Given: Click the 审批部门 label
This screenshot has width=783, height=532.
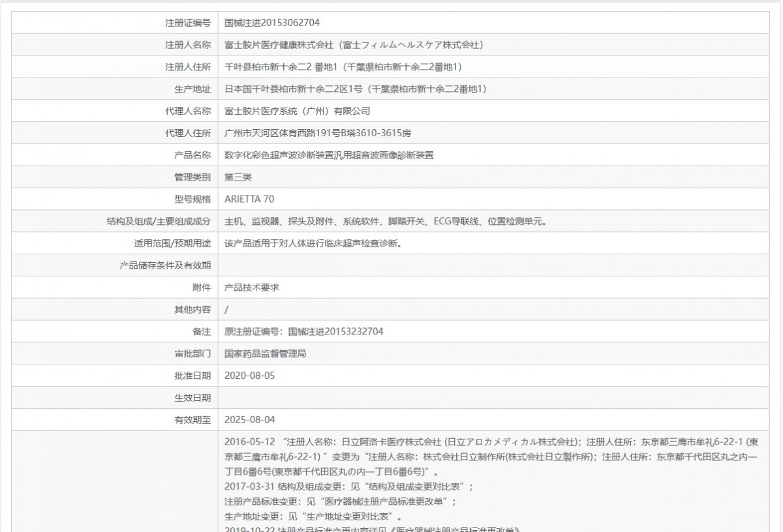Looking at the screenshot, I should [x=192, y=355].
